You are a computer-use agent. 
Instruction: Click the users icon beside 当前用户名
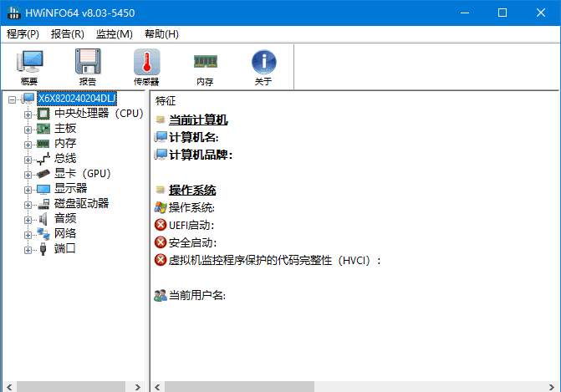(x=161, y=295)
